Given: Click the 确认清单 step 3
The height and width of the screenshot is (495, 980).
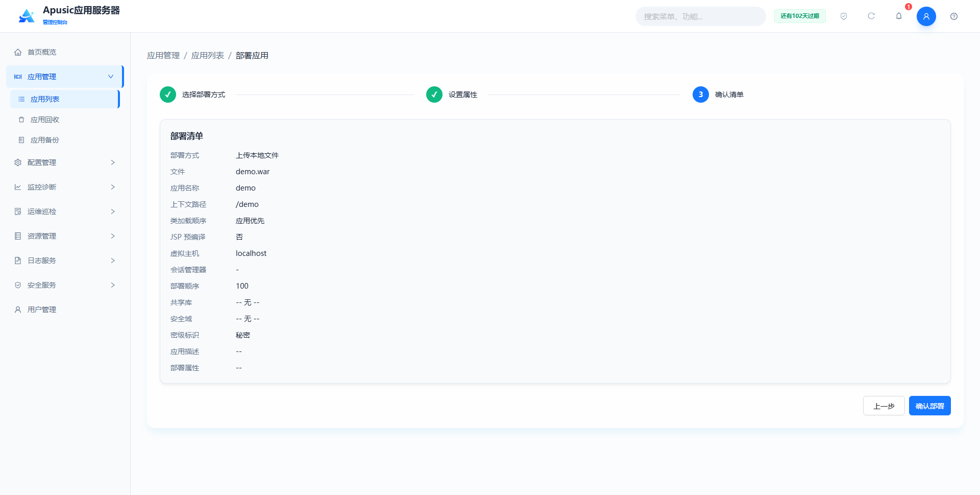Looking at the screenshot, I should pyautogui.click(x=718, y=95).
